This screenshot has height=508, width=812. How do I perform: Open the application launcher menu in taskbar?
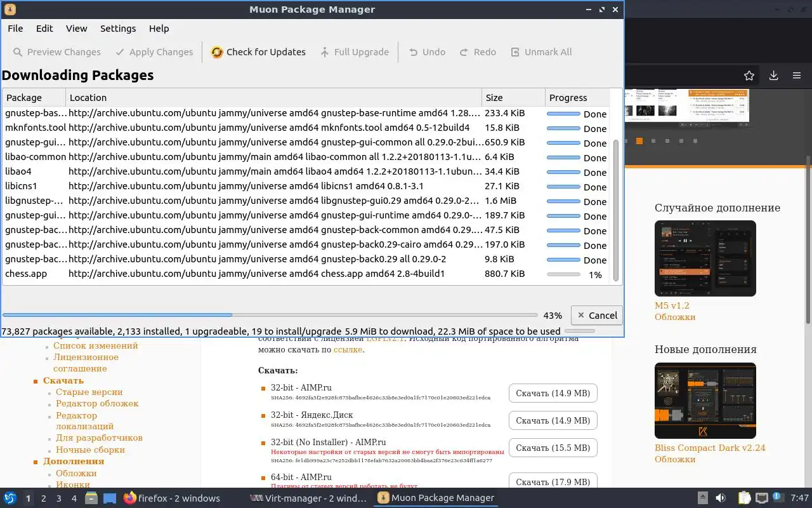point(10,498)
